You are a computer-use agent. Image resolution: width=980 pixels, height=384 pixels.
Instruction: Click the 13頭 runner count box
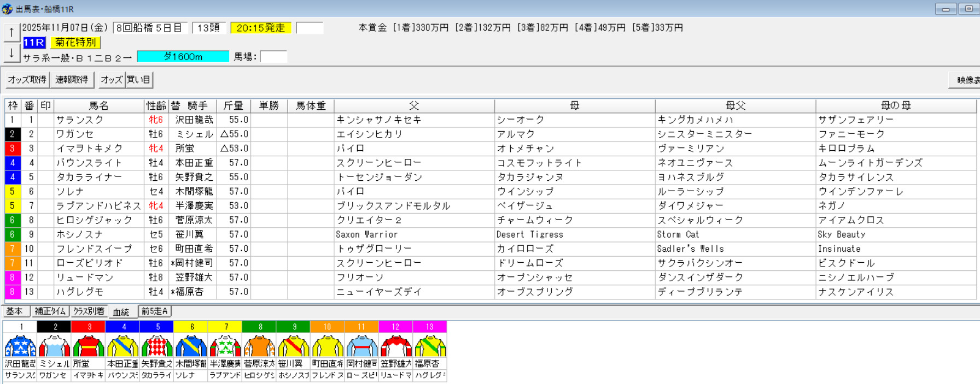click(x=209, y=28)
